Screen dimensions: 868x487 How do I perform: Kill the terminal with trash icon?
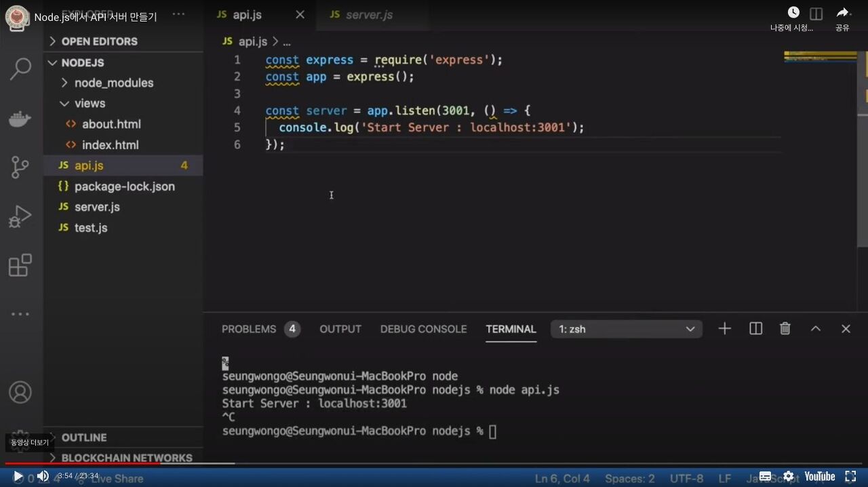785,329
